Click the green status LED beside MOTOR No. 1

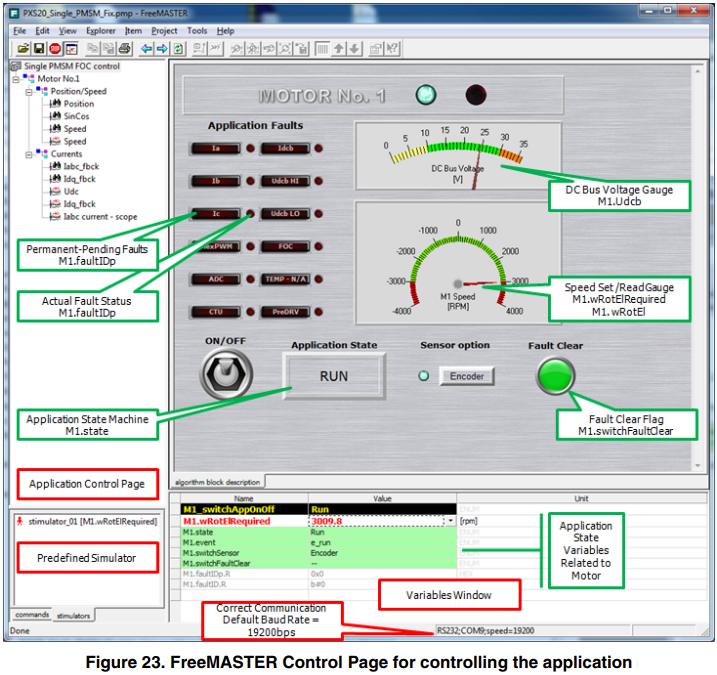(425, 95)
